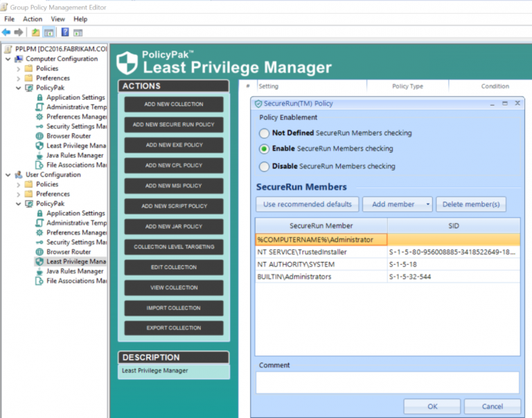Viewport: 532px width, 418px height.
Task: Click Add New EXE Policy button
Action: point(174,145)
